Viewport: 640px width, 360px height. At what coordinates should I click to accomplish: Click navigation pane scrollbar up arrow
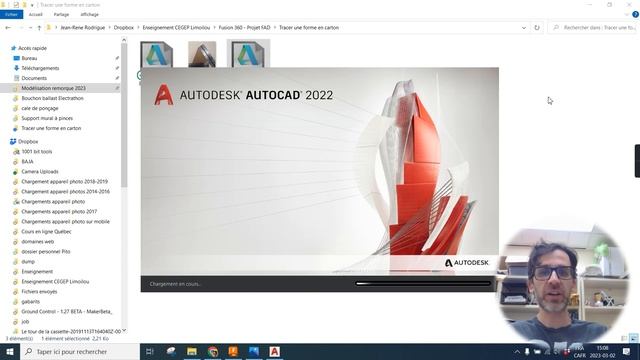(124, 40)
